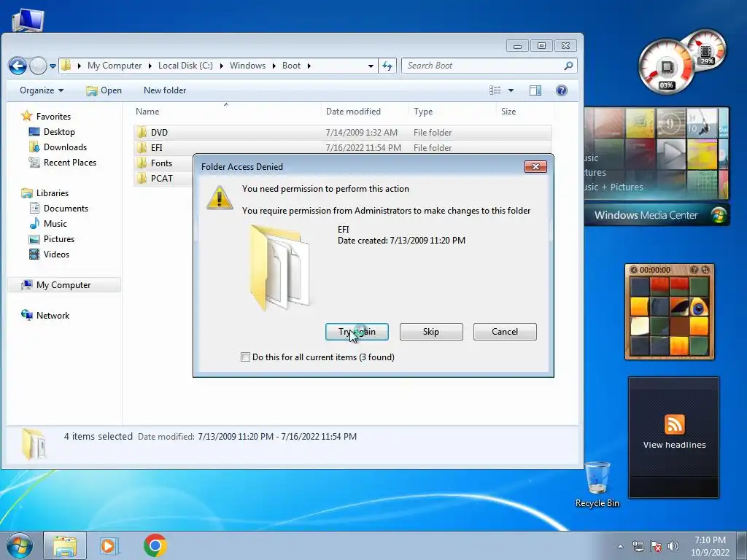Screen dimensions: 747x560
Task: Click Open in the Explorer toolbar
Action: click(x=104, y=90)
